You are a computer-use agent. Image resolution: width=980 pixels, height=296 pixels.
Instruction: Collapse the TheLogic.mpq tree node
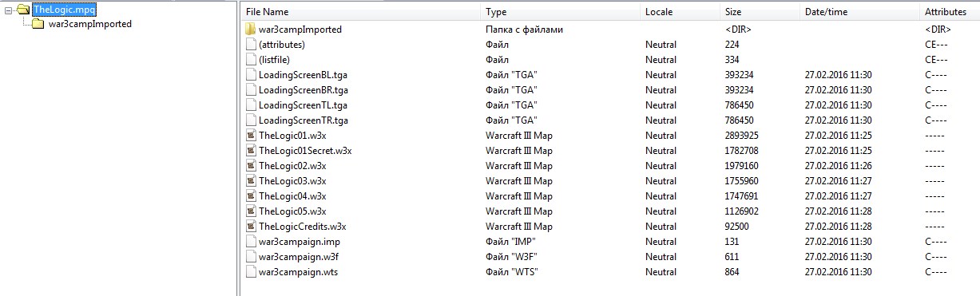pos(9,10)
